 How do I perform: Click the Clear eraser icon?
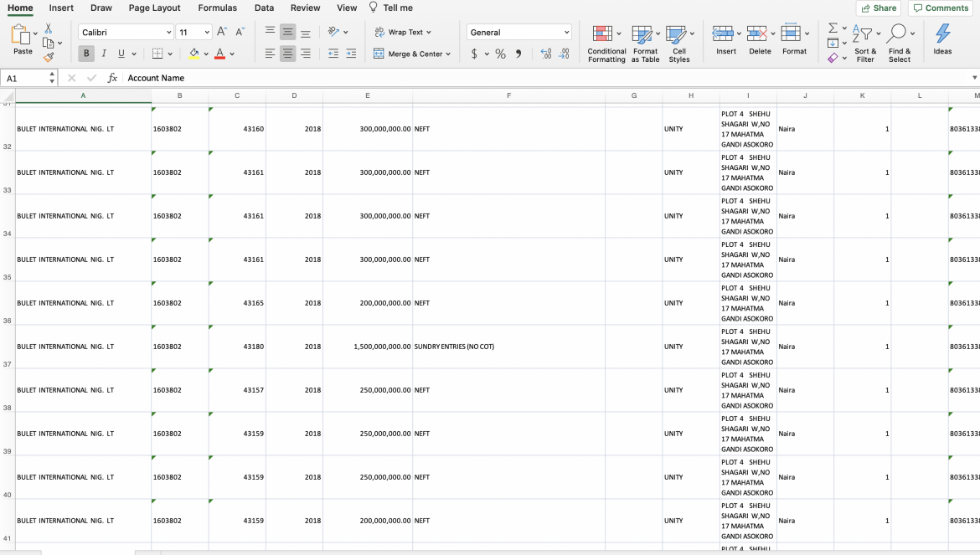[833, 58]
